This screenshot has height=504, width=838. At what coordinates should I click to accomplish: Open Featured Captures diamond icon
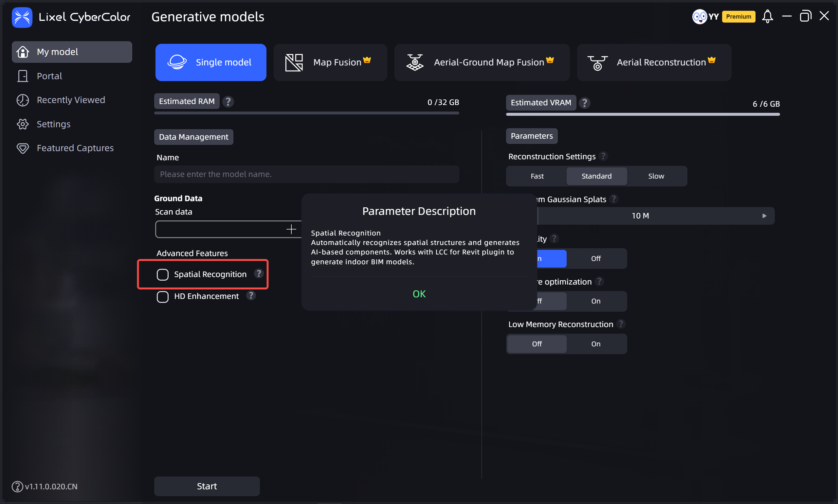tap(23, 148)
